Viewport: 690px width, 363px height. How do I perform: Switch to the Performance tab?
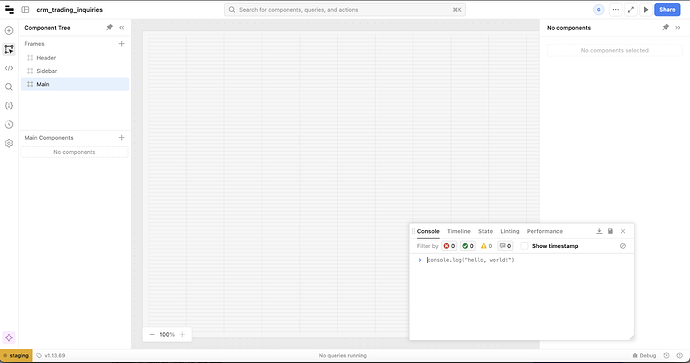[545, 231]
